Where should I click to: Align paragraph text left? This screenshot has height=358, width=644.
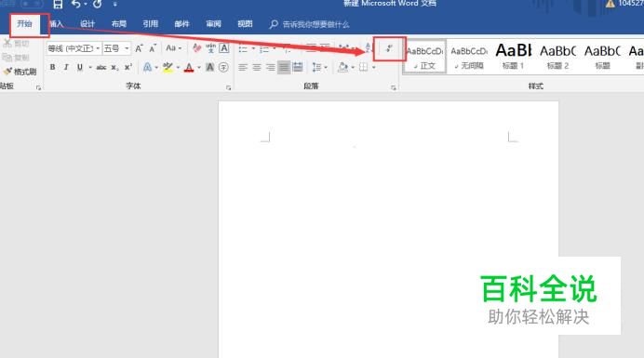point(243,67)
